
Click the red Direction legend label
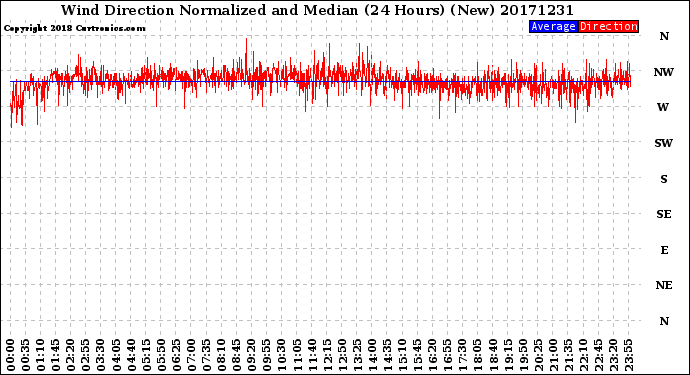(x=608, y=26)
